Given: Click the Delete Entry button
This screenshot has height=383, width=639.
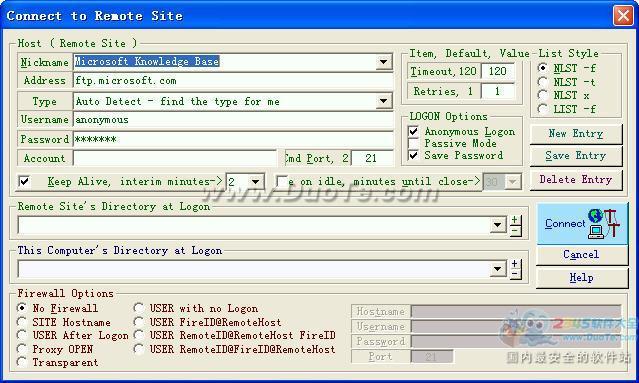Looking at the screenshot, I should (576, 180).
